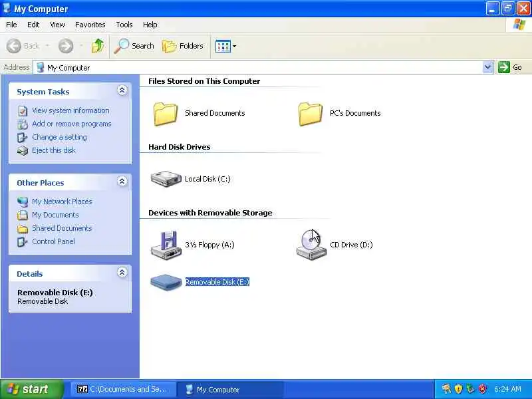Select the 3½ Floppy (A:) drive icon

point(166,245)
